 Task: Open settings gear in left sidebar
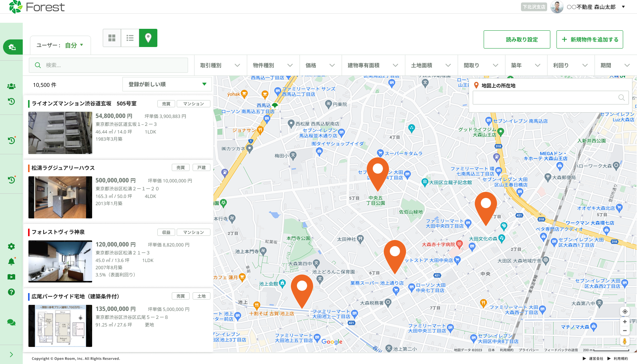(11, 246)
